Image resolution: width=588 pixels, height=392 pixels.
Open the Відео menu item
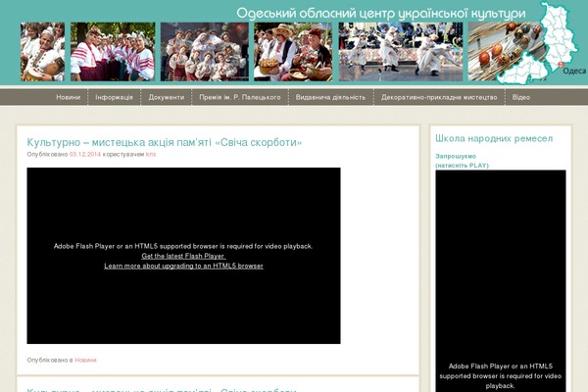pos(521,97)
